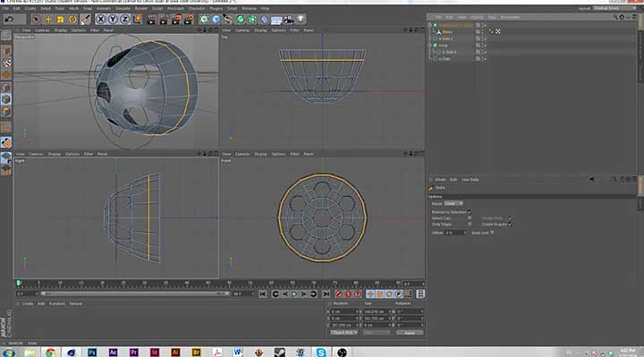Go to end of timeline
Screen dimensions: 644x357
click(326, 294)
